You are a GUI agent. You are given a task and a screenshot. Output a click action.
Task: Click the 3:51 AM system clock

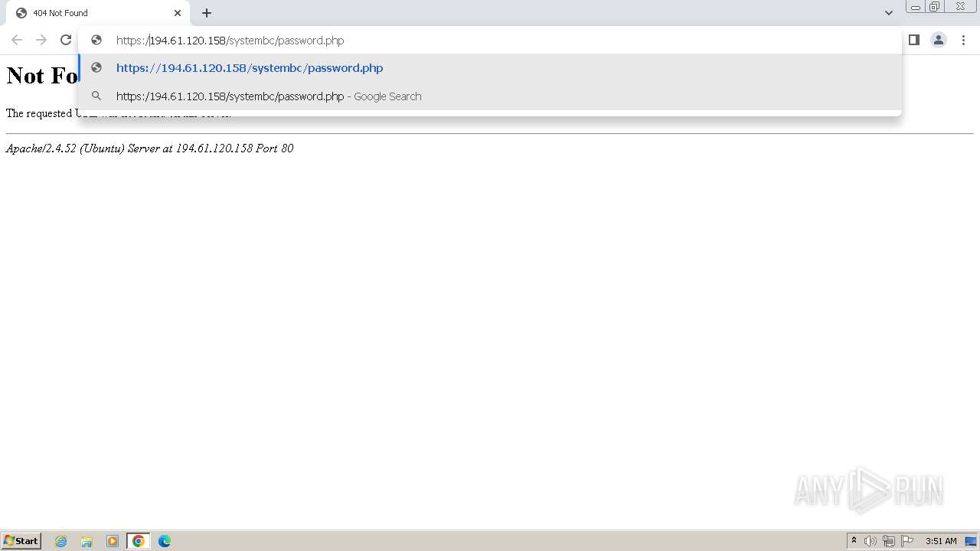click(x=941, y=541)
